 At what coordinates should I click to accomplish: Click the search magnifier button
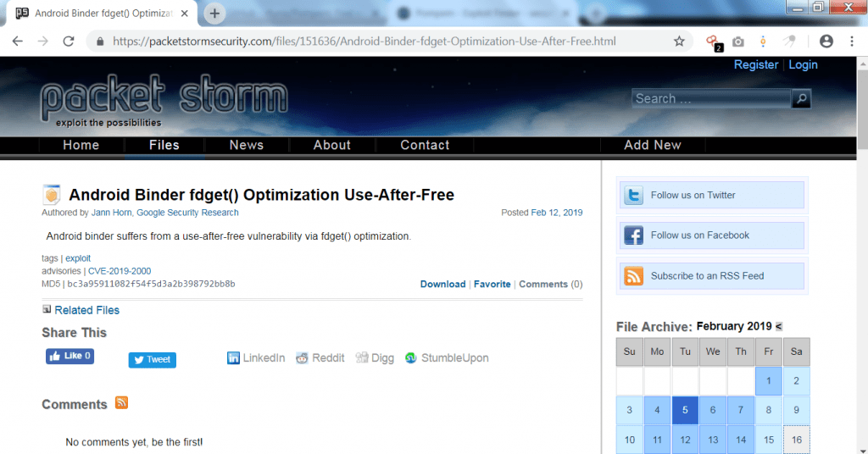tap(801, 99)
